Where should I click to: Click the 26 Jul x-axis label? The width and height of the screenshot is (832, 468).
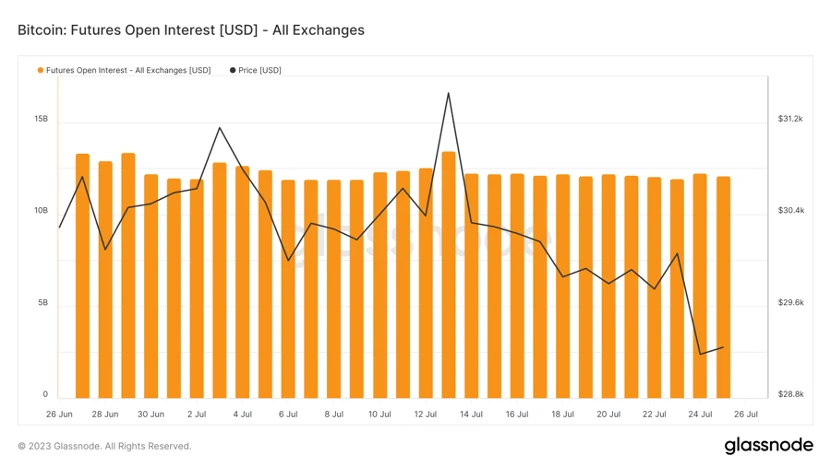pos(745,413)
